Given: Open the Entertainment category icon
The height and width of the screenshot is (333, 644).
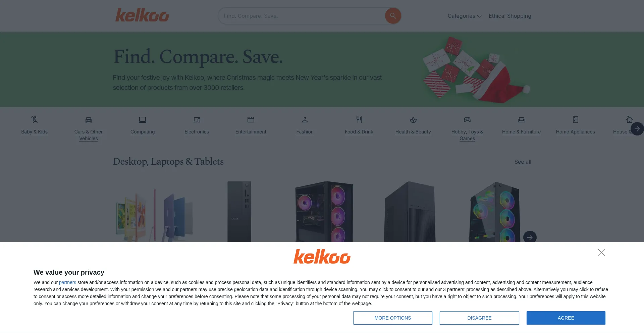Looking at the screenshot, I should (251, 120).
